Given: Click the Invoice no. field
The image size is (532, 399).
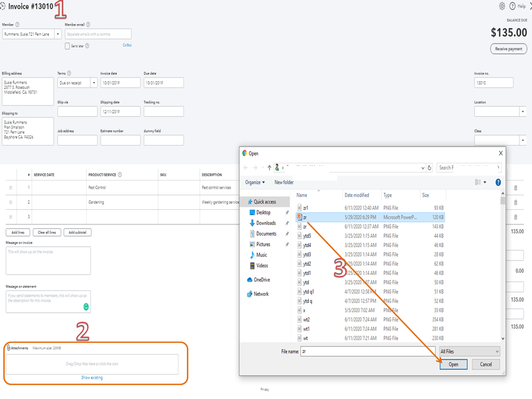Looking at the screenshot, I should pos(493,83).
